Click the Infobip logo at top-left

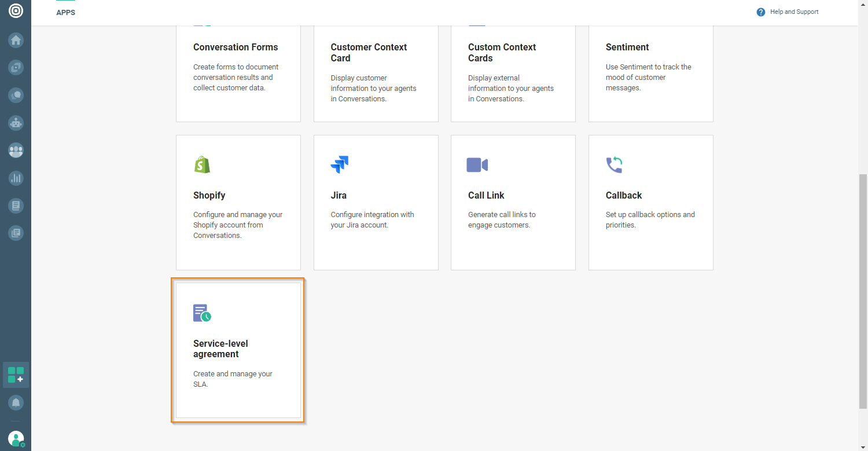(x=16, y=10)
